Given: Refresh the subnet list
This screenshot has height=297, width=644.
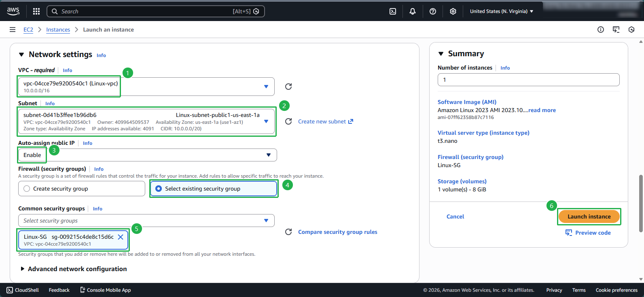Looking at the screenshot, I should tap(288, 121).
